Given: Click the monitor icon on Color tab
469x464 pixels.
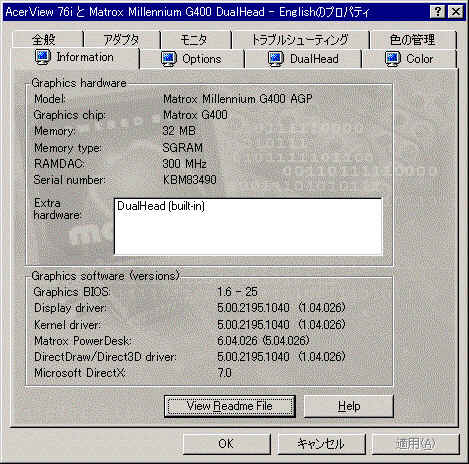Looking at the screenshot, I should (393, 59).
